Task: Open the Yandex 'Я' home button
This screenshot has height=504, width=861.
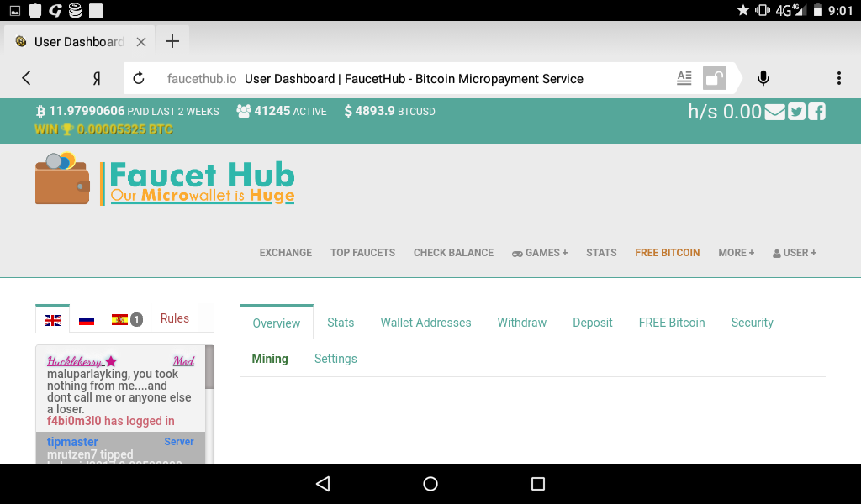Action: 97,79
